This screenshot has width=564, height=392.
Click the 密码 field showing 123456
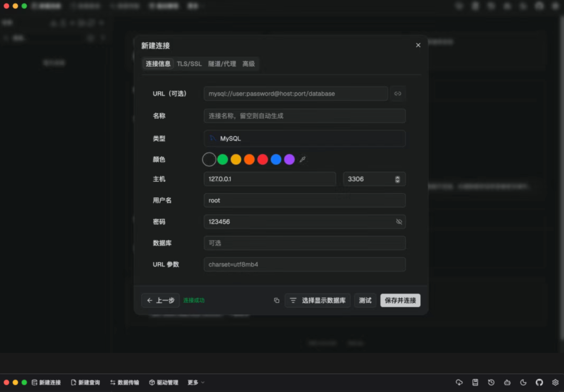(x=304, y=222)
